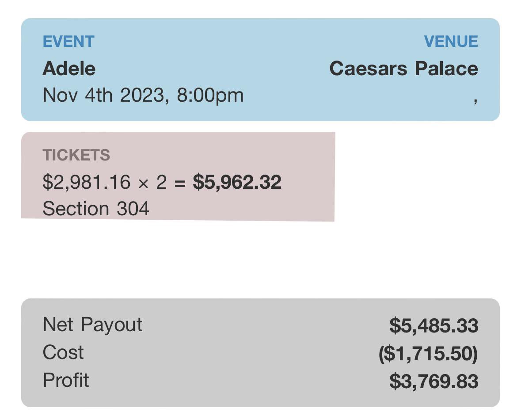Click the TICKETS heading label
The image size is (521, 420).
click(76, 155)
